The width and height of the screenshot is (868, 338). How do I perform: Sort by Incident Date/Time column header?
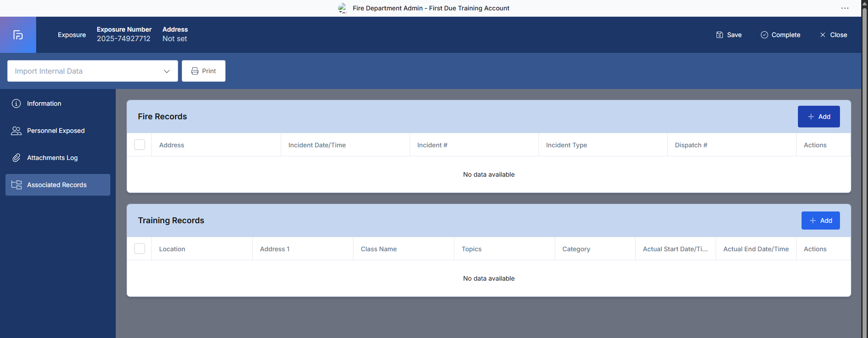(x=317, y=145)
